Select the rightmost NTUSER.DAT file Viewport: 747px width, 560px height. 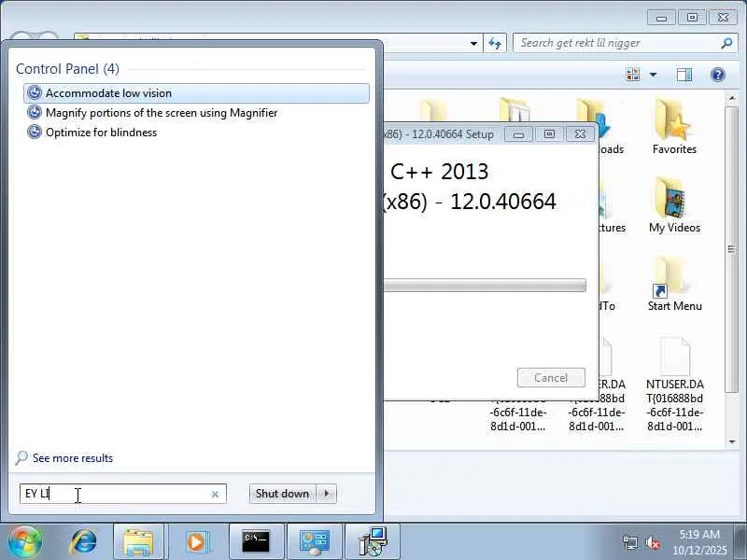click(674, 385)
